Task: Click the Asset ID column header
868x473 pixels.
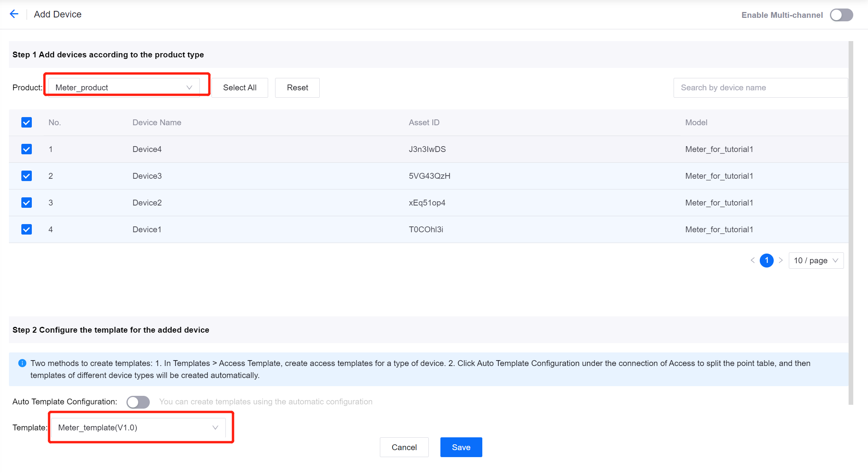Action: 424,123
